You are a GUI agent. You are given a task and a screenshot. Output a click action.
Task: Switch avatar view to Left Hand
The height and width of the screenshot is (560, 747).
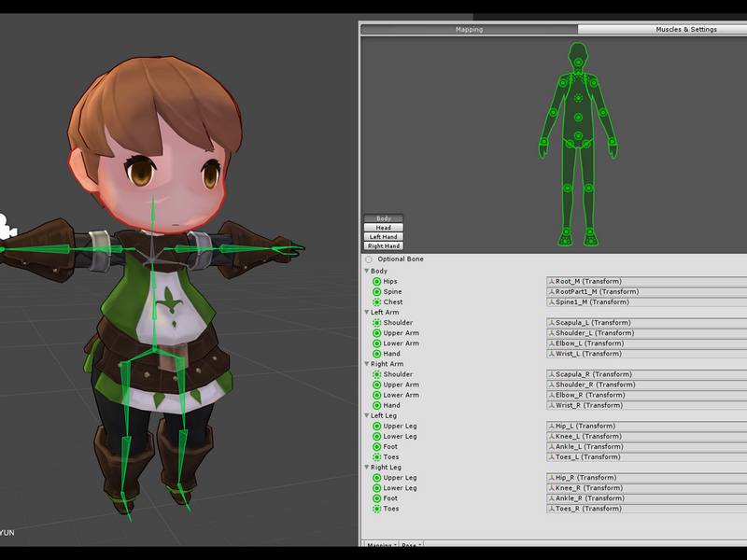[x=384, y=237]
